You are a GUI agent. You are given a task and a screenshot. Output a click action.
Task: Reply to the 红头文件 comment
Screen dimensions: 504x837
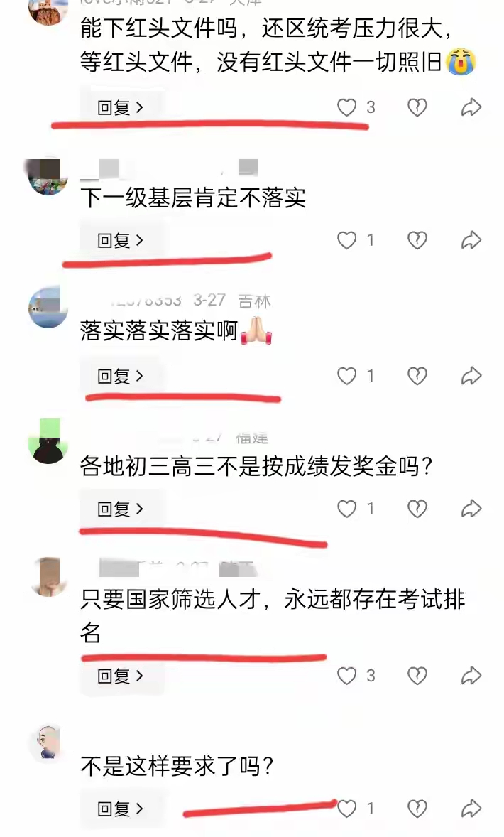121,108
